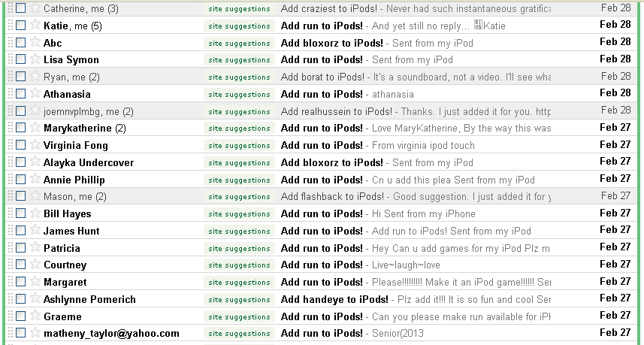Screen dimensions: 644x345
Task: Open site suggestions label on Patricia's email
Action: (239, 248)
